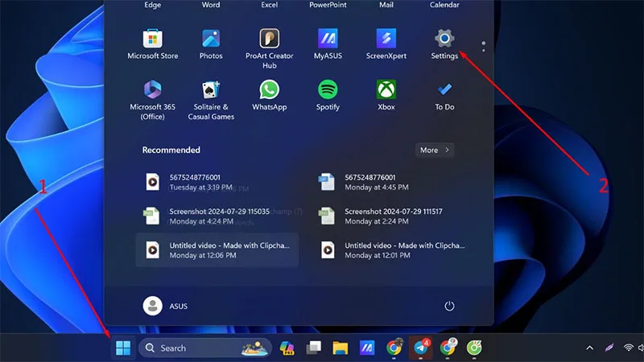Open the ScreenXpert app

[386, 44]
